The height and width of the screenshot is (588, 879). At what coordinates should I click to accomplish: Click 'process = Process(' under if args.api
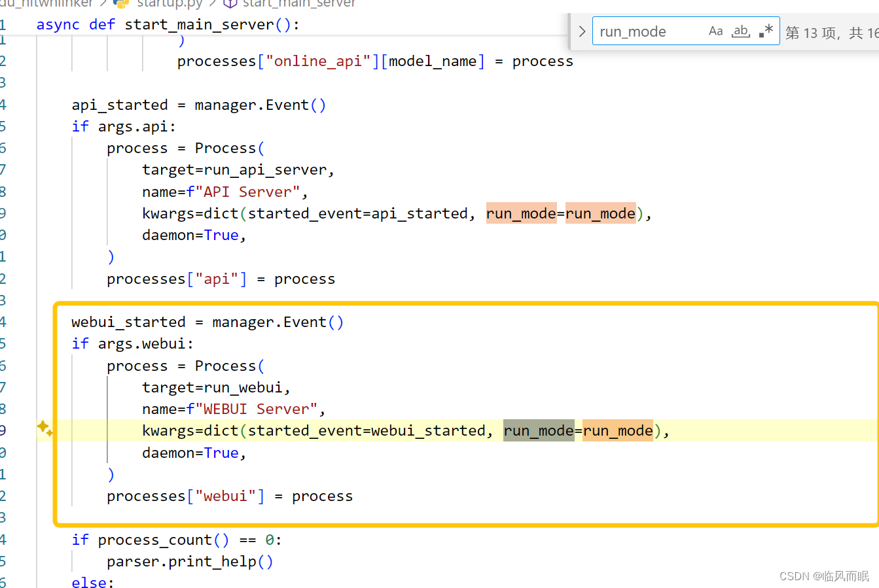[186, 148]
